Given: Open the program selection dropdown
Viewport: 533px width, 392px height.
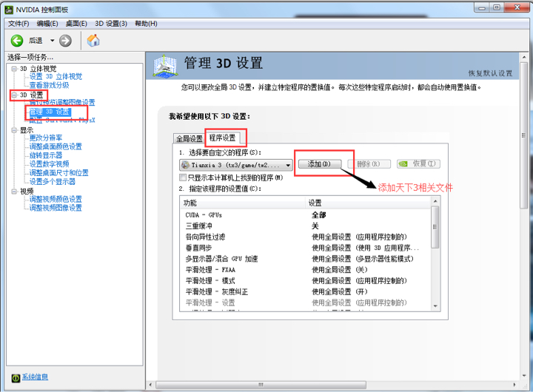Looking at the screenshot, I should 235,165.
